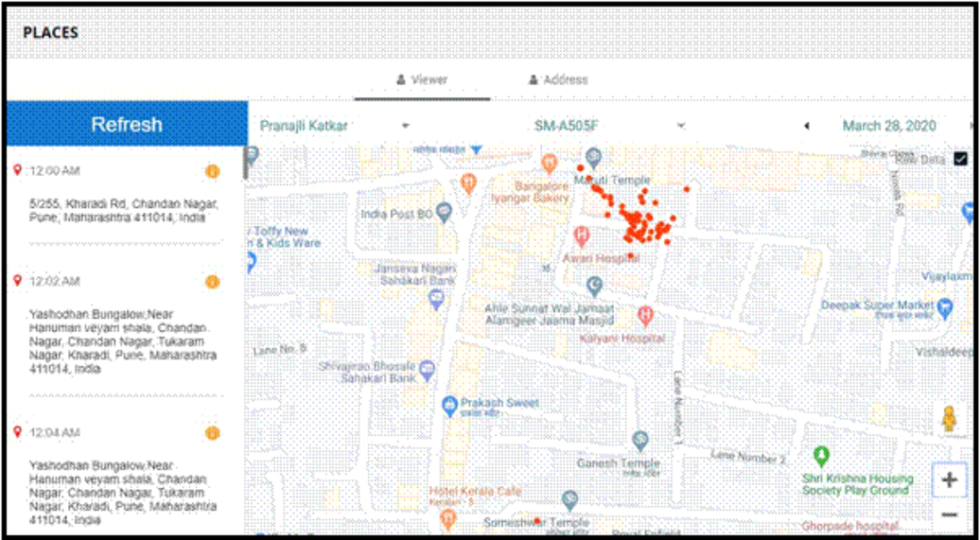Click the Lane No. 5 label on map
Image resolution: width=980 pixels, height=540 pixels.
pos(279,350)
